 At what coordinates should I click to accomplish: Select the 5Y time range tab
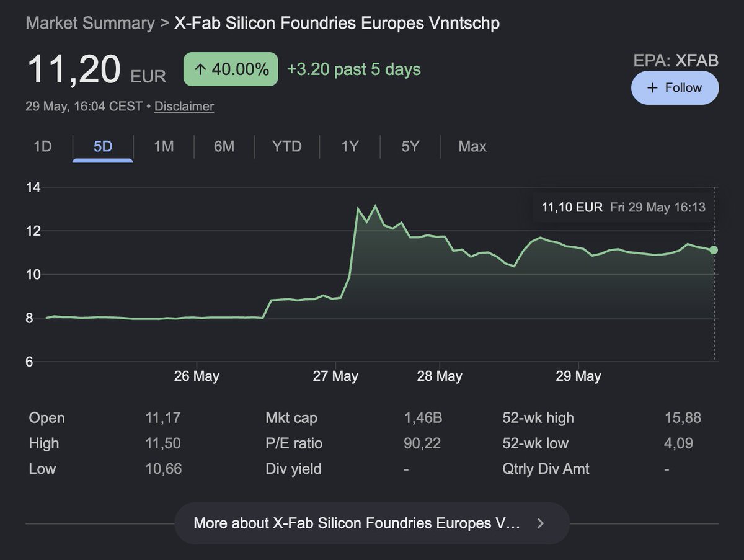coord(410,147)
